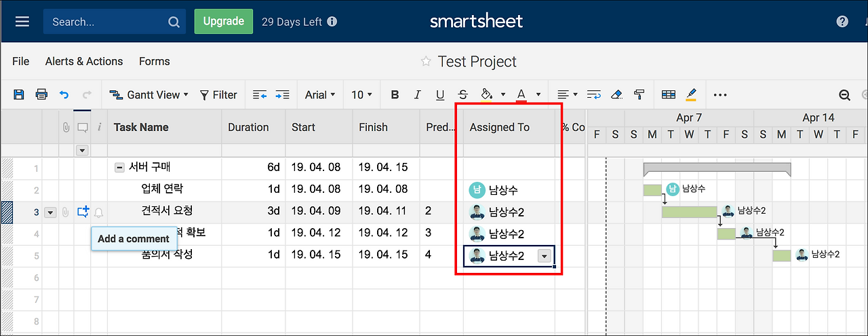Image resolution: width=868 pixels, height=336 pixels.
Task: Open the Alerts & Actions menu
Action: point(84,61)
